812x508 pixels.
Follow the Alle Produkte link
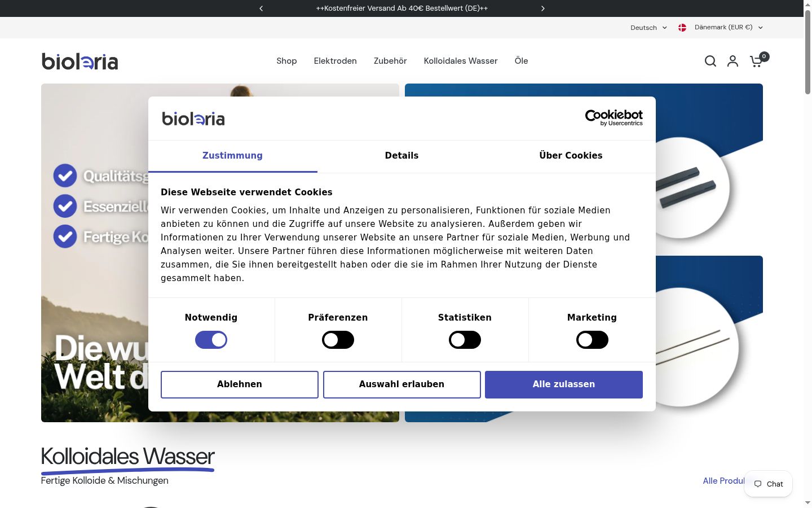pyautogui.click(x=724, y=481)
